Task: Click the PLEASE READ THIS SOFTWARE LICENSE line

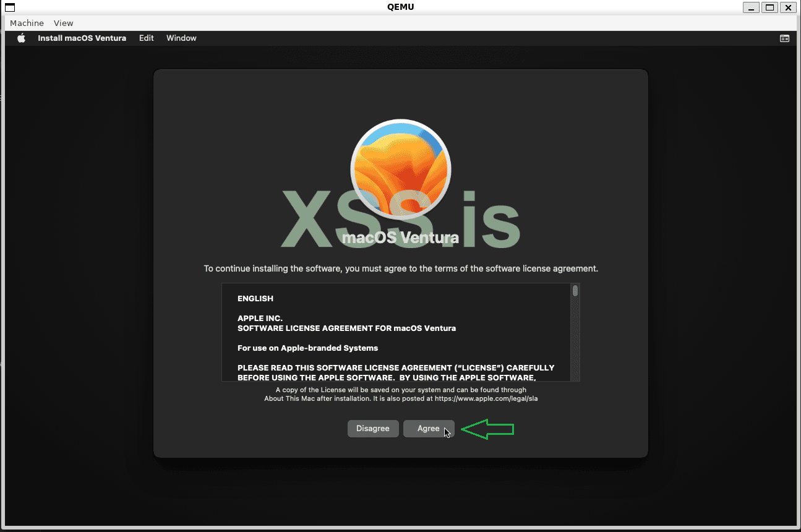Action: [396, 368]
